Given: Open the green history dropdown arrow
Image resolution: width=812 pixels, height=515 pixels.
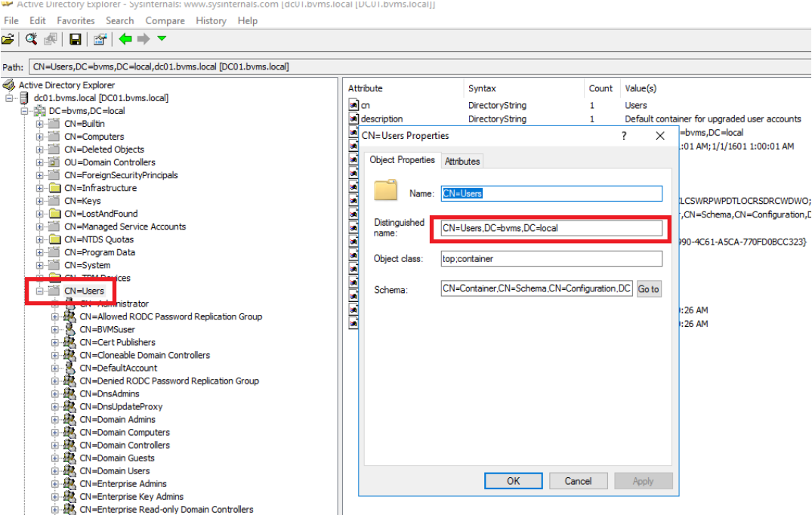Looking at the screenshot, I should tap(162, 39).
